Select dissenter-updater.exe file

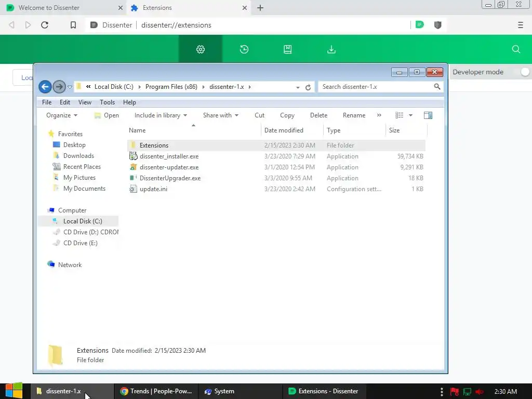pyautogui.click(x=169, y=167)
